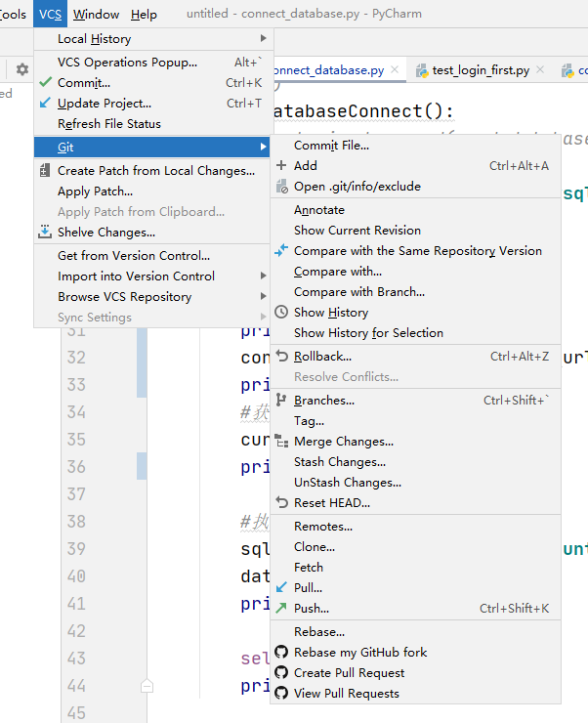Select Compare with Branch...

click(415, 292)
